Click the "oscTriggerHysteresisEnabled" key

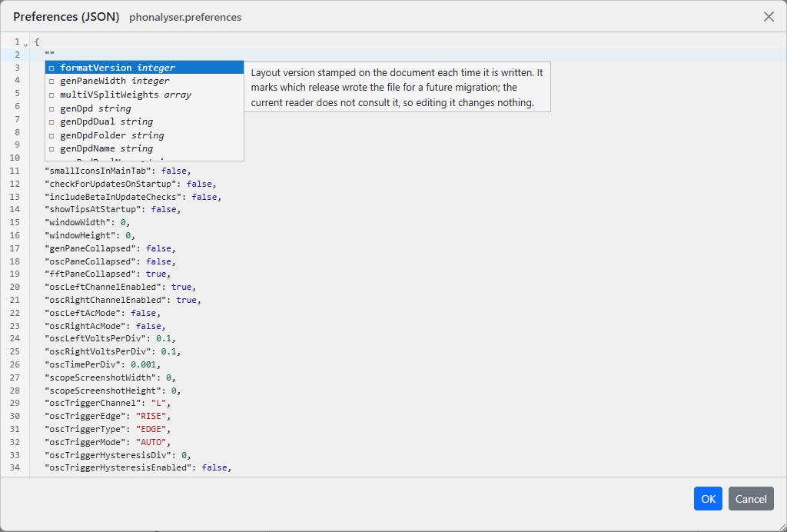[x=118, y=468]
